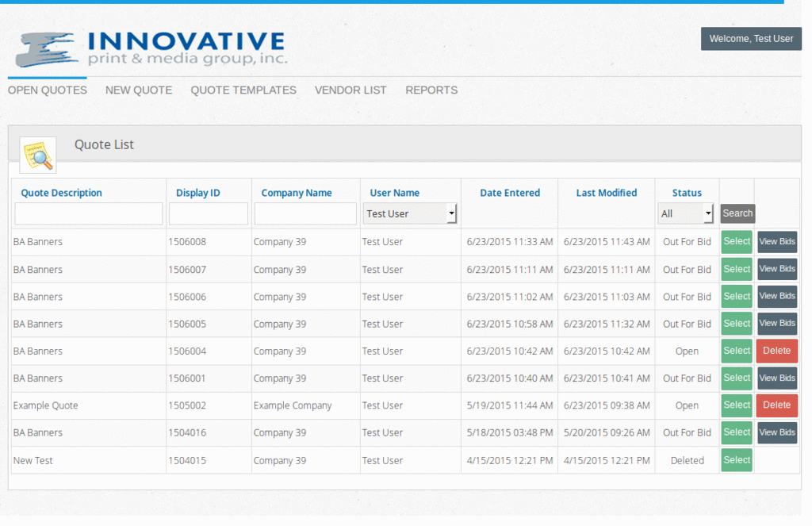
Task: Switch to VENDOR LIST tab
Action: pos(350,90)
